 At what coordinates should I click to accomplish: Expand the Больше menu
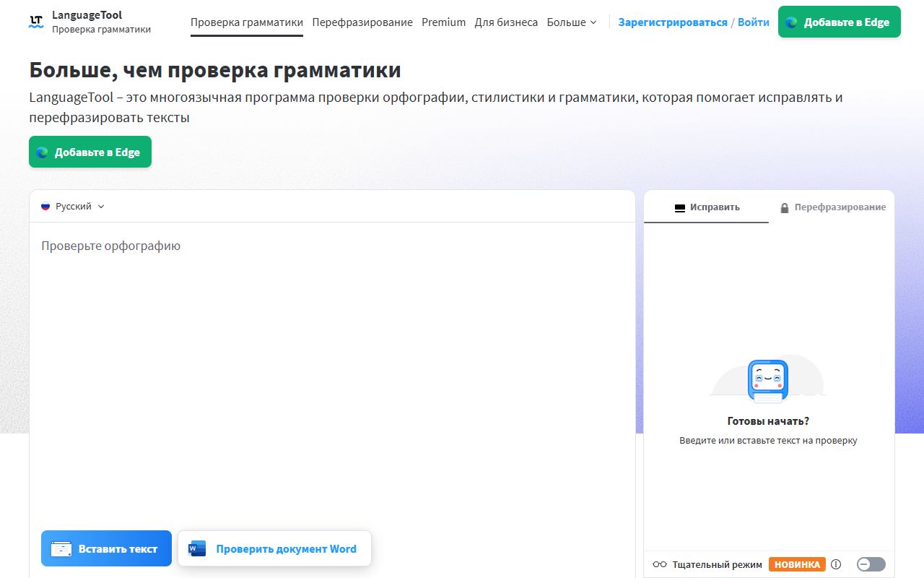pyautogui.click(x=572, y=22)
